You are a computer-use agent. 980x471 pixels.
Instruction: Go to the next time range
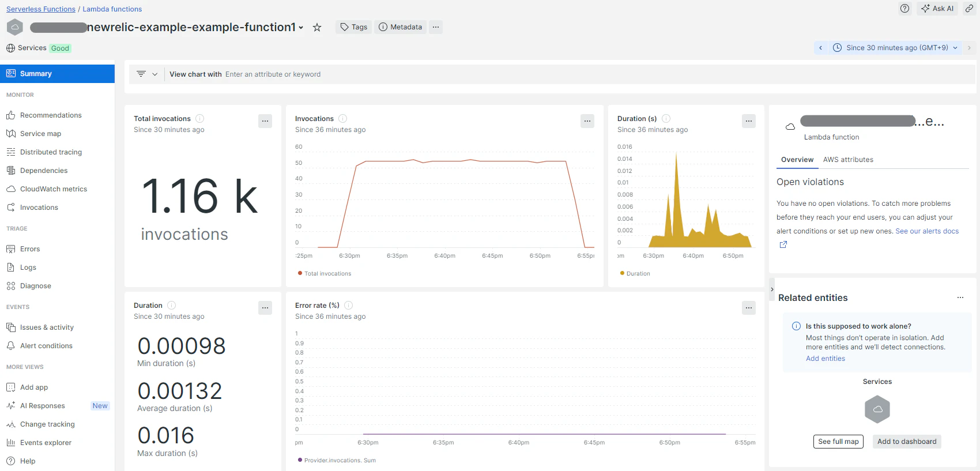(x=970, y=48)
